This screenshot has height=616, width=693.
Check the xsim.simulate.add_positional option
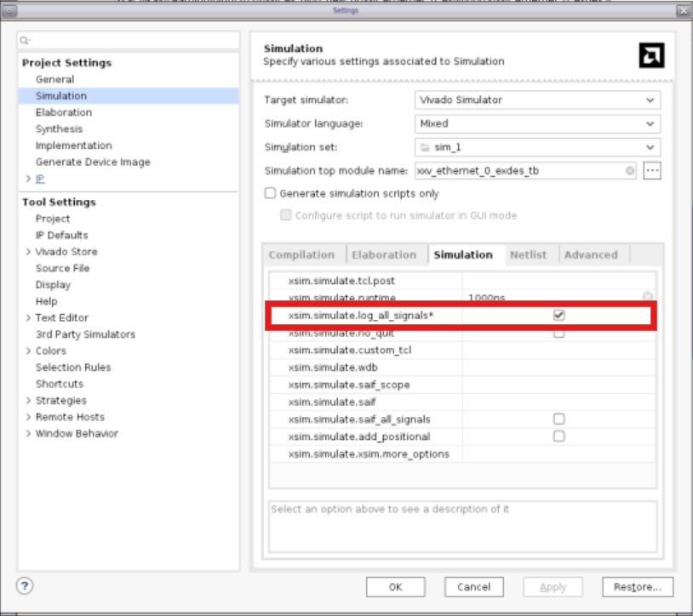(x=558, y=436)
